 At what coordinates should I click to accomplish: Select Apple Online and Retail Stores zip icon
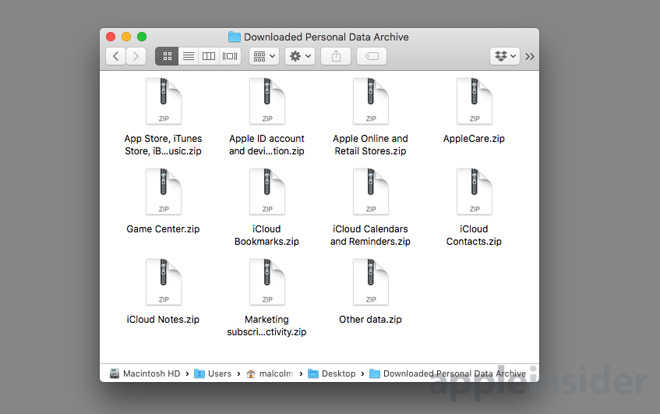(370, 101)
